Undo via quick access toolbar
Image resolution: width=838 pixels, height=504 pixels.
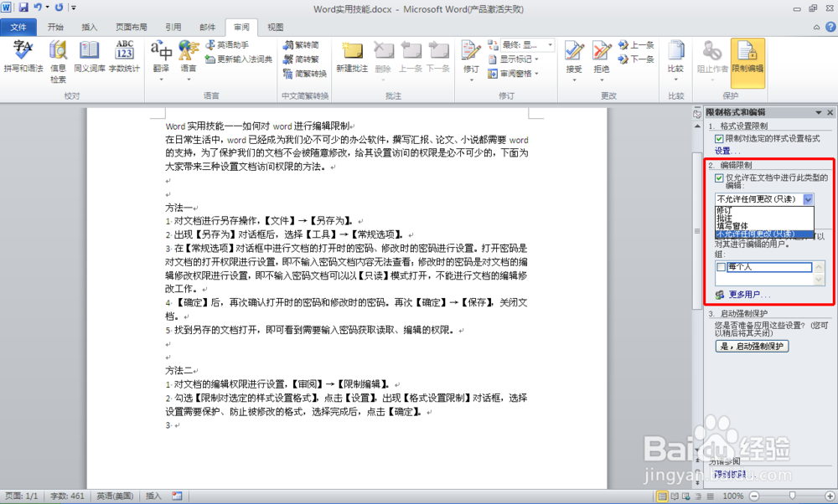(38, 8)
